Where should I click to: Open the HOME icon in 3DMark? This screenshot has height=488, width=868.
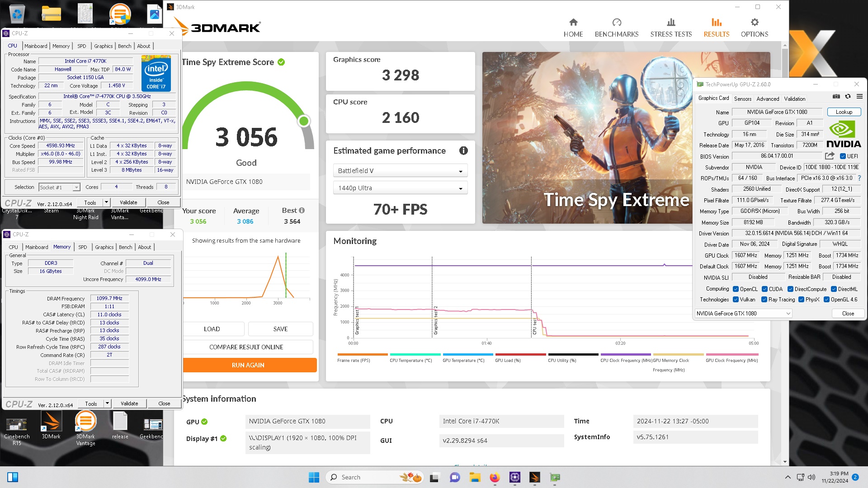pyautogui.click(x=573, y=22)
